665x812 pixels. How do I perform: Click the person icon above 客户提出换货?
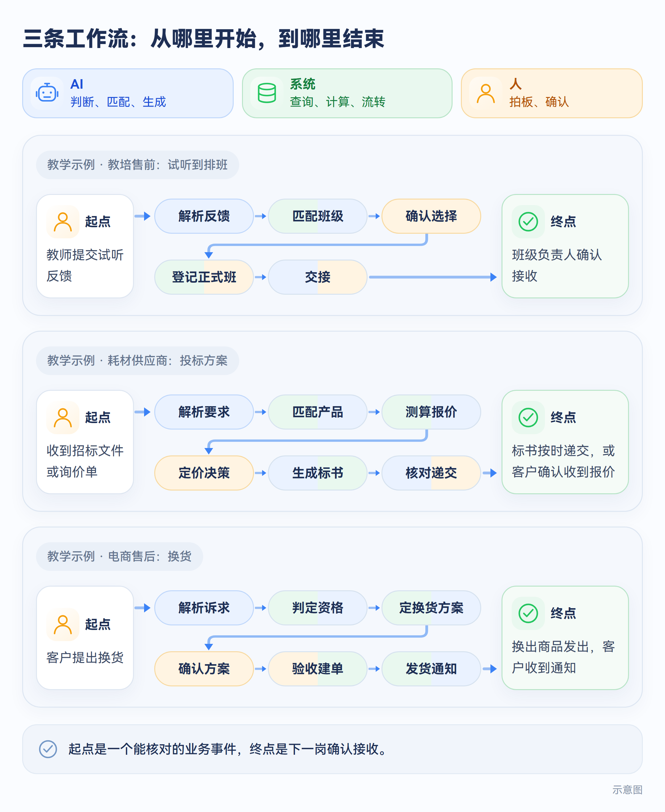(x=63, y=624)
